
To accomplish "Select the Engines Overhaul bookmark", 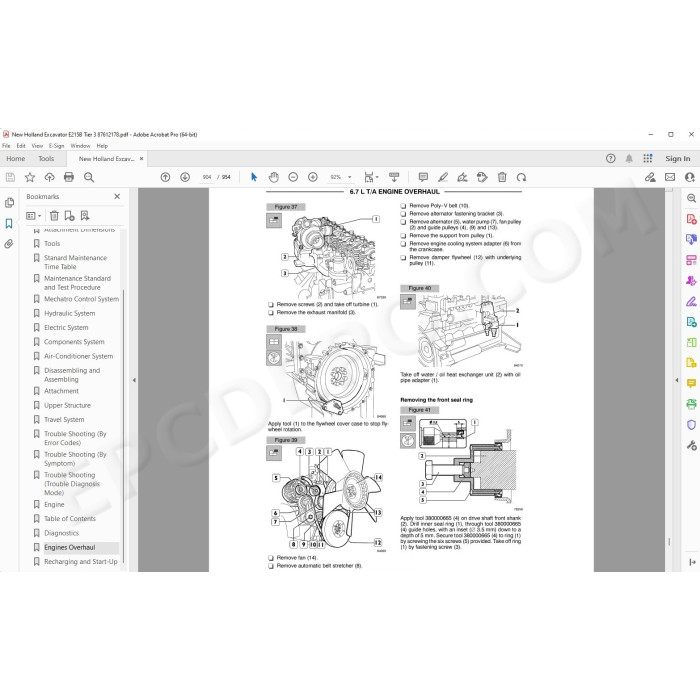I will pyautogui.click(x=70, y=547).
